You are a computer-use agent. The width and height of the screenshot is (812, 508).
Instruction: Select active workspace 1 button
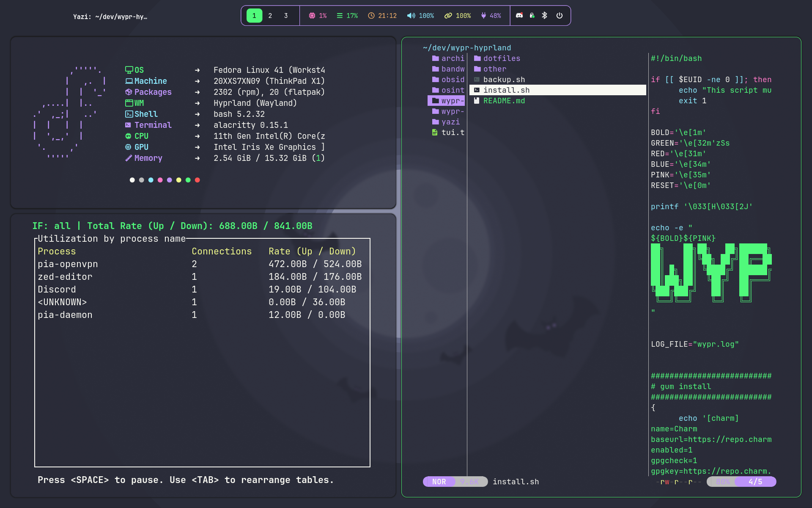[x=254, y=16]
